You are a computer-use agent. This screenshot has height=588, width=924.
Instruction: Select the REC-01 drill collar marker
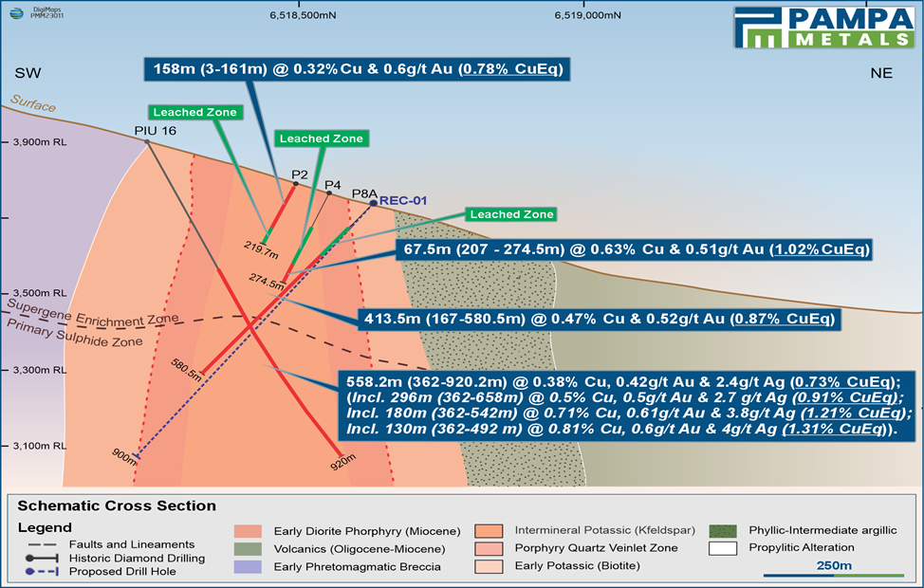coord(374,202)
